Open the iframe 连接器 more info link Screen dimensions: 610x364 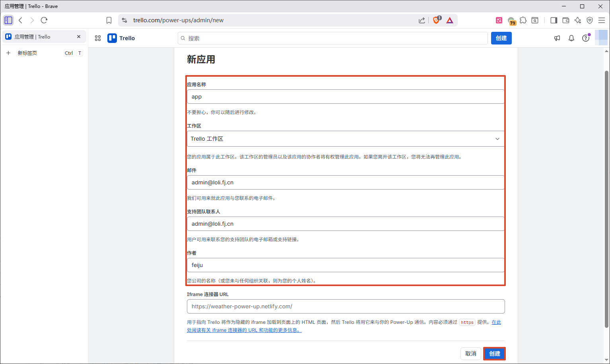pyautogui.click(x=244, y=330)
